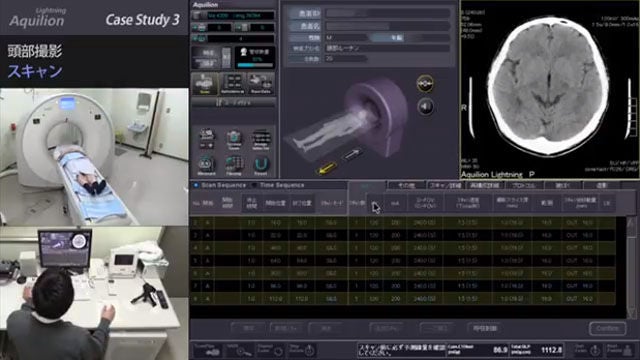Click the operator console camera video feed
Viewport: 640px width, 360px height.
coord(94,293)
